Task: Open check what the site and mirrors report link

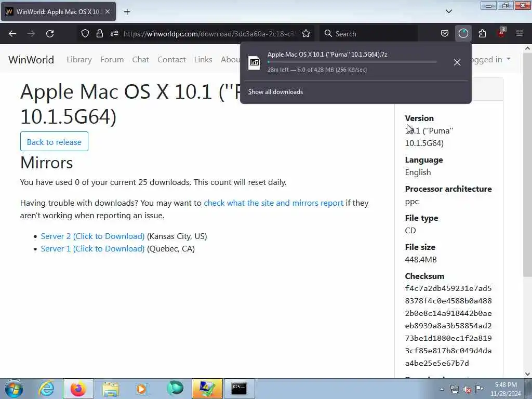Action: 273,203
